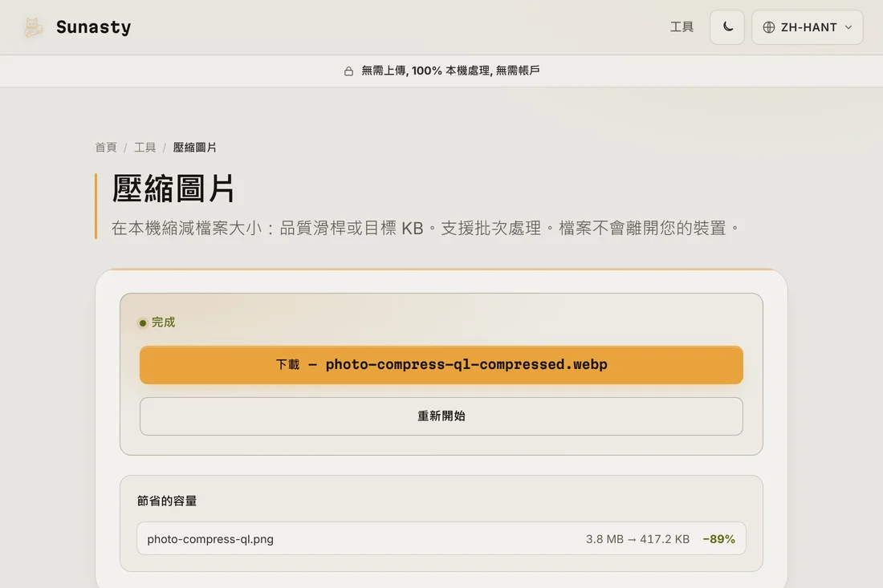Click the page description about 品質滑桿或目標 KB
Viewport: 883px width, 588px height.
(426, 228)
